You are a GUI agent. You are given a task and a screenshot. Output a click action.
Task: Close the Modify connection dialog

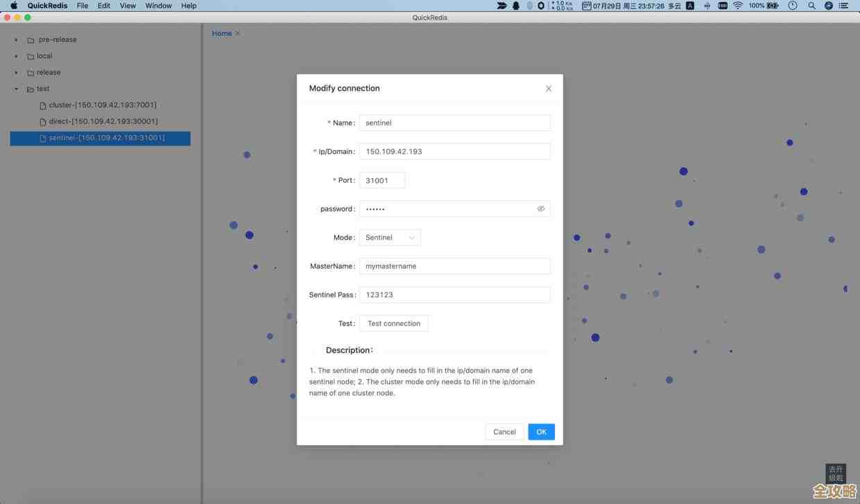pos(549,89)
